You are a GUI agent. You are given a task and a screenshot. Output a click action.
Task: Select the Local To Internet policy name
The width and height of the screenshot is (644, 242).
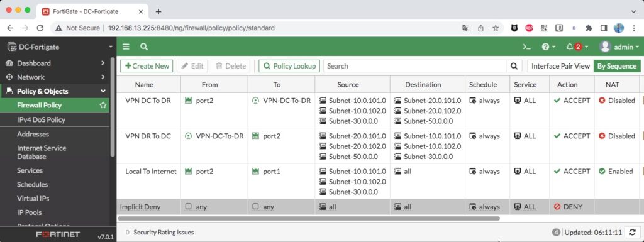(151, 172)
